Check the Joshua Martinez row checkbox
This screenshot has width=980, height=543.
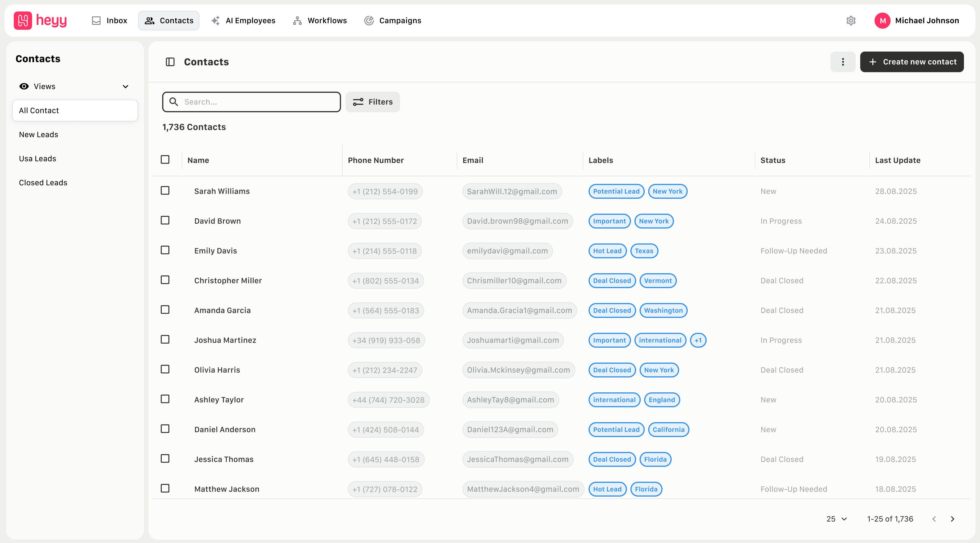(x=165, y=340)
